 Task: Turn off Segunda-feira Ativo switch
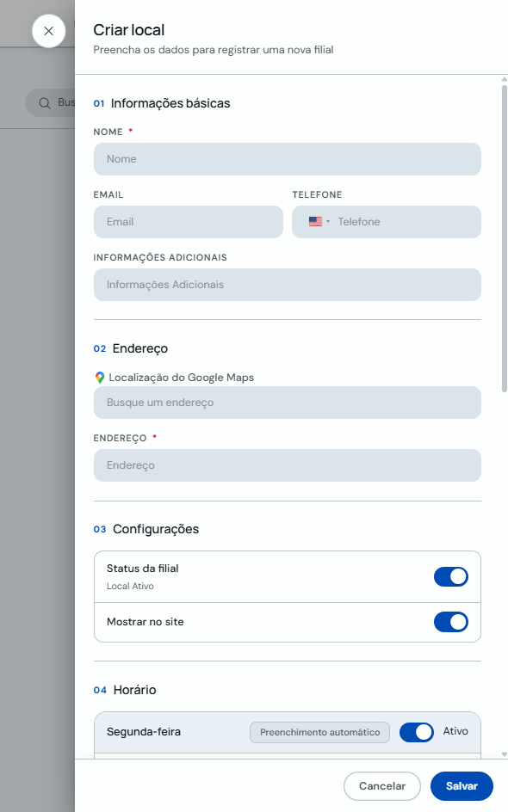(416, 732)
